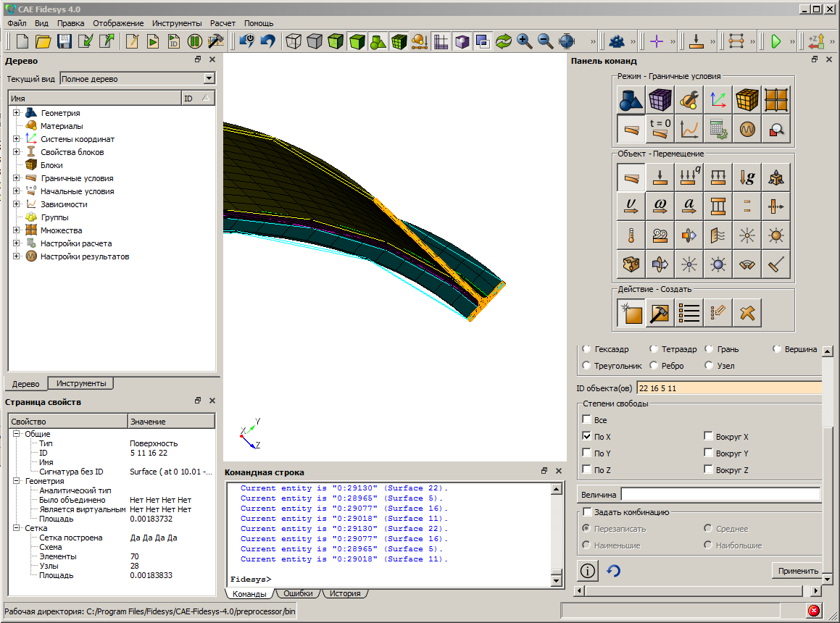Select coordinate system mode icon
The image size is (840, 623).
tap(718, 100)
